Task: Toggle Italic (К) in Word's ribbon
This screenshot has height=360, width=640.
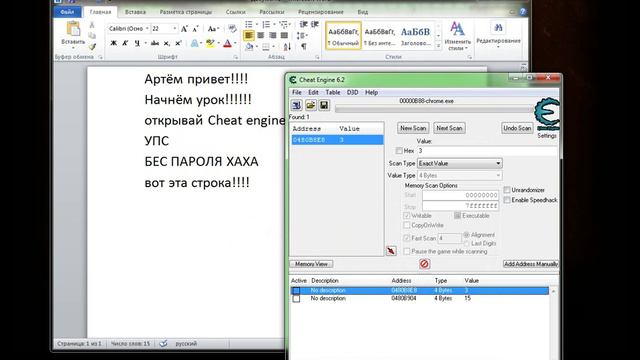Action: click(x=125, y=43)
